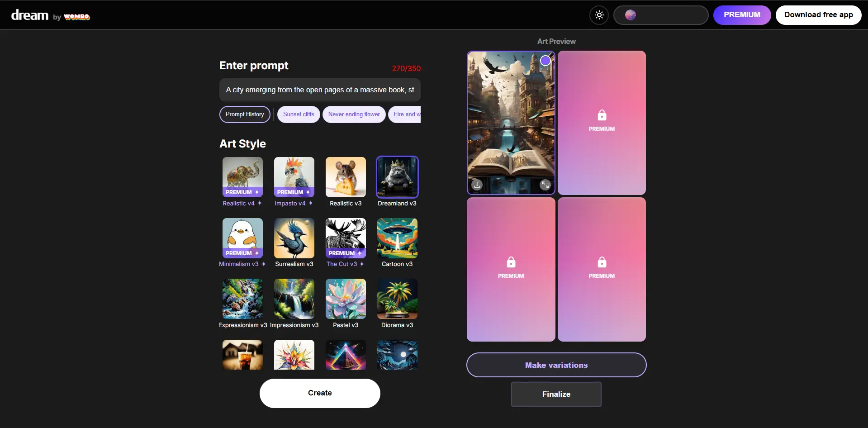This screenshot has width=868, height=428.
Task: Click the prompt text input field
Action: point(320,90)
